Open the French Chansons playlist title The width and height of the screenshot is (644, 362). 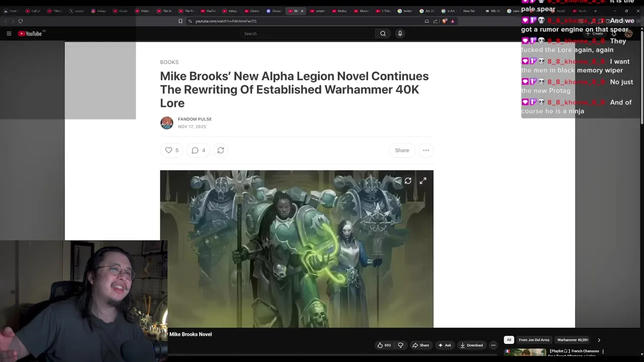[x=574, y=352]
